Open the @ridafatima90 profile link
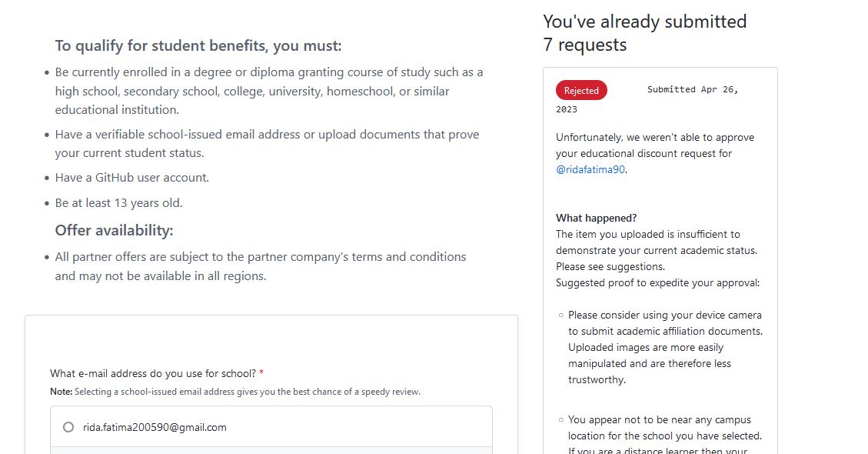868x454 pixels. pos(590,169)
